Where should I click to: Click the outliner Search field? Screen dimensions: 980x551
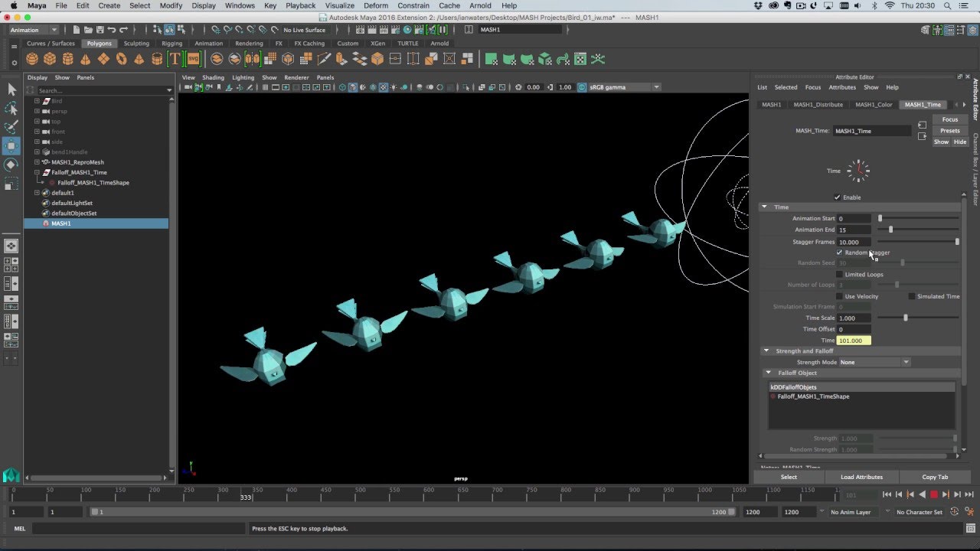103,90
